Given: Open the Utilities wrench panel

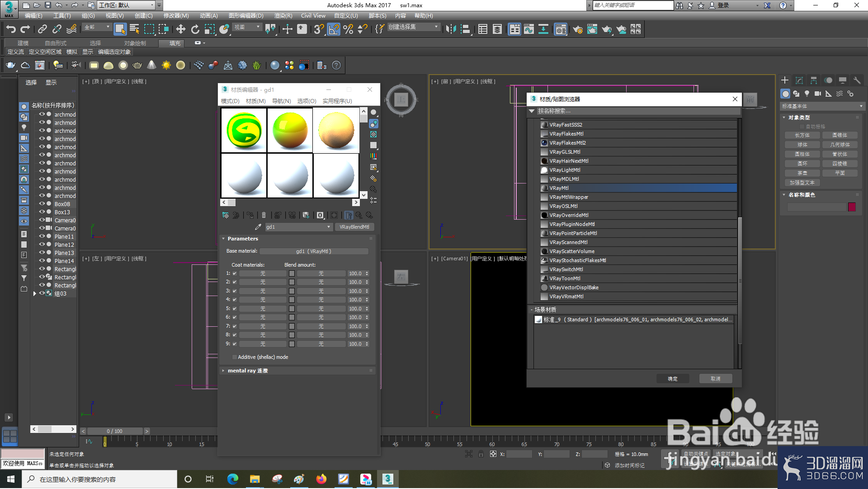Looking at the screenshot, I should point(857,80).
